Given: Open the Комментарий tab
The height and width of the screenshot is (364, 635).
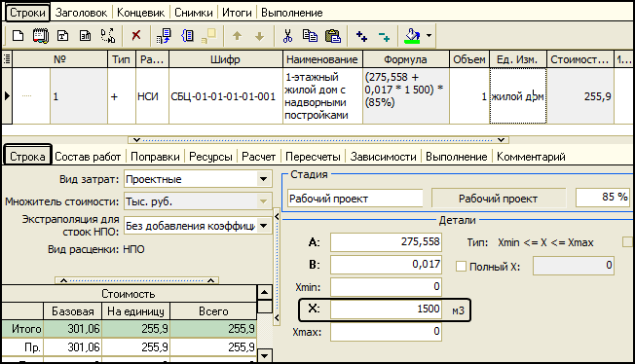Looking at the screenshot, I should [x=531, y=157].
